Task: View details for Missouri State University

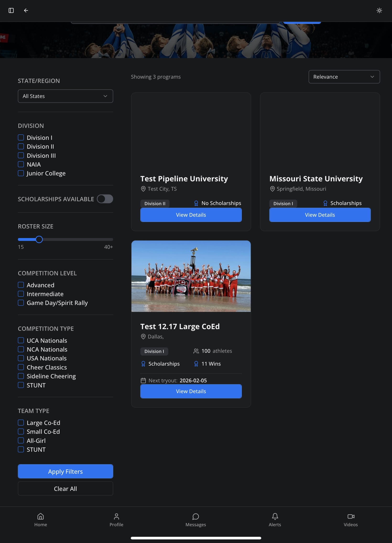Action: click(320, 215)
